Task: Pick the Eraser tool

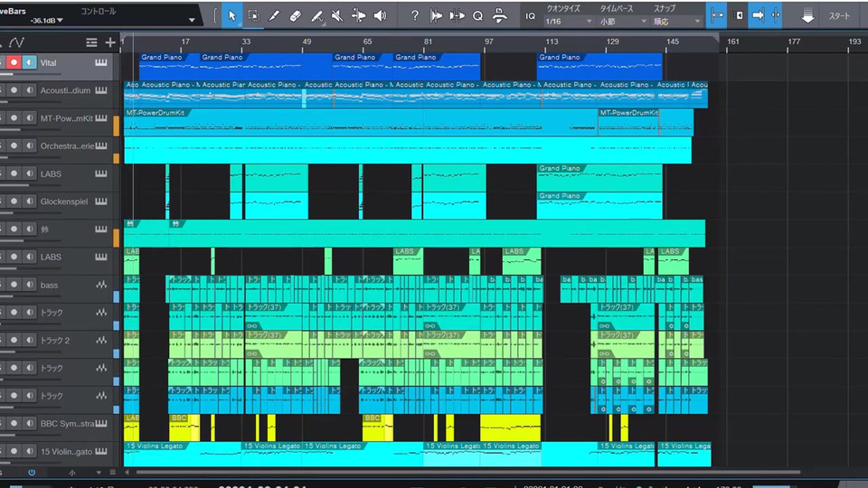Action: [x=295, y=15]
